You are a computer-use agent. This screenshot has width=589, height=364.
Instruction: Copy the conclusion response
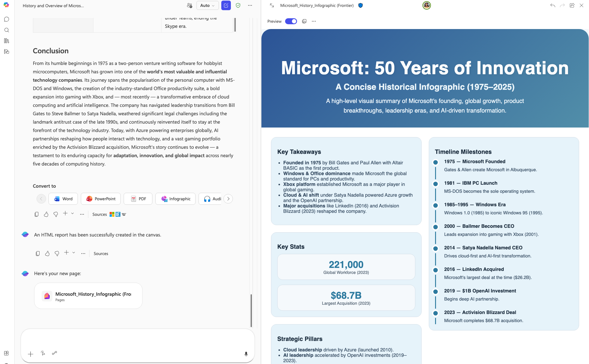pos(37,214)
